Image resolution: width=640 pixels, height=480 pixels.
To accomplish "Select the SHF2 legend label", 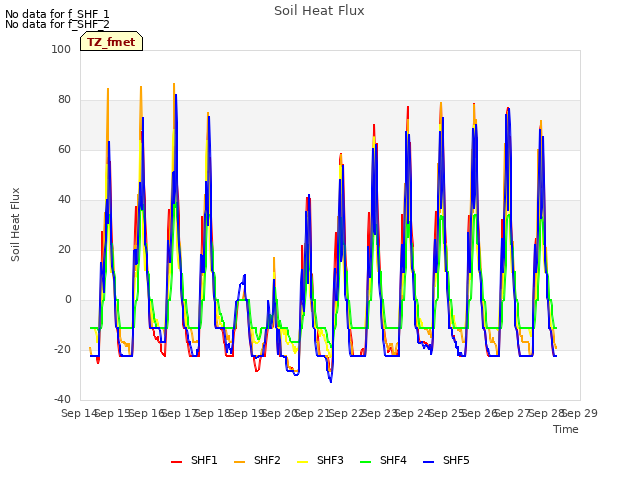I will (267, 460).
